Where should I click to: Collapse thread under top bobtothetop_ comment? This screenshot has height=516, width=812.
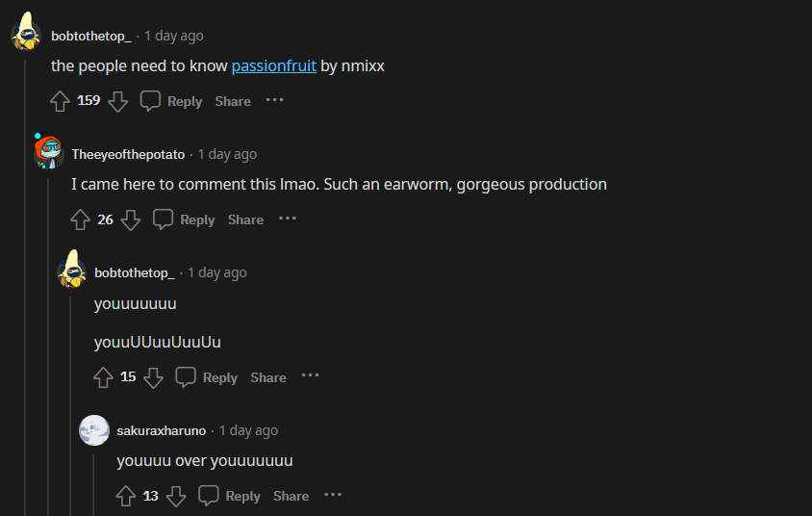25,289
